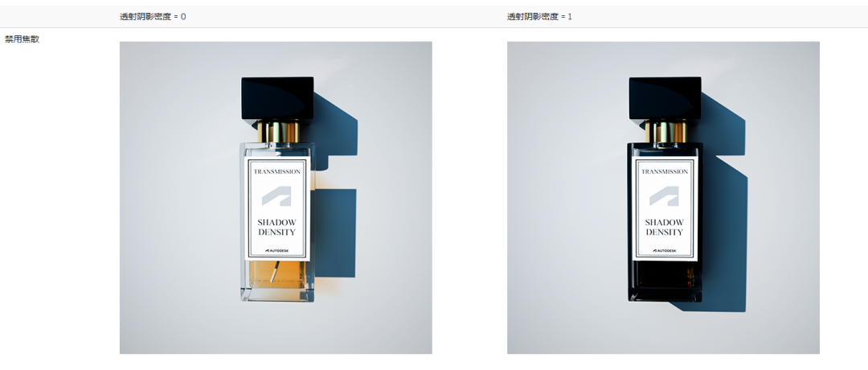
Task: Click 'TRANSMISSION' text on the right bottle label
Action: [664, 171]
